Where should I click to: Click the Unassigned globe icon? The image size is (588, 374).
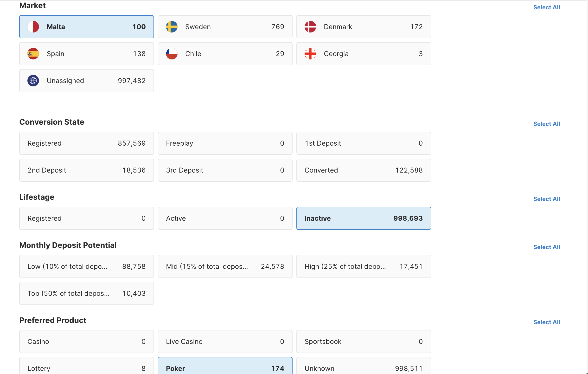pos(33,81)
